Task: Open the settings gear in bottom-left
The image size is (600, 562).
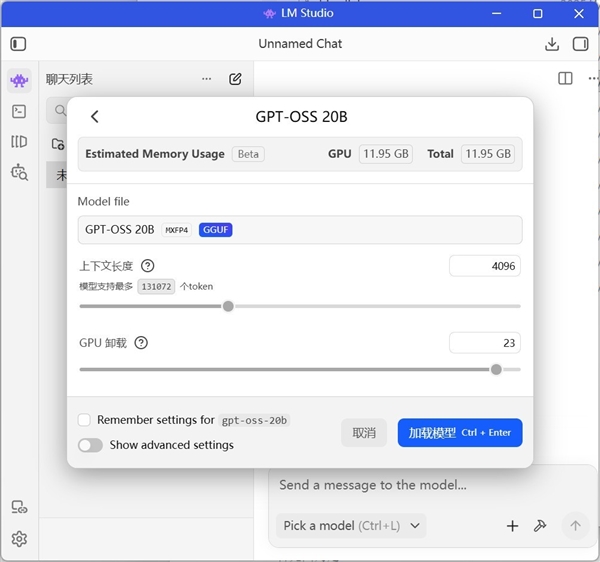Action: [x=19, y=539]
